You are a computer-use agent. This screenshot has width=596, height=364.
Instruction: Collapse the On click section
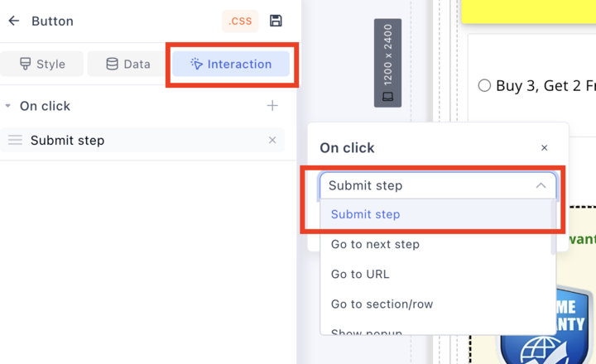(8, 106)
